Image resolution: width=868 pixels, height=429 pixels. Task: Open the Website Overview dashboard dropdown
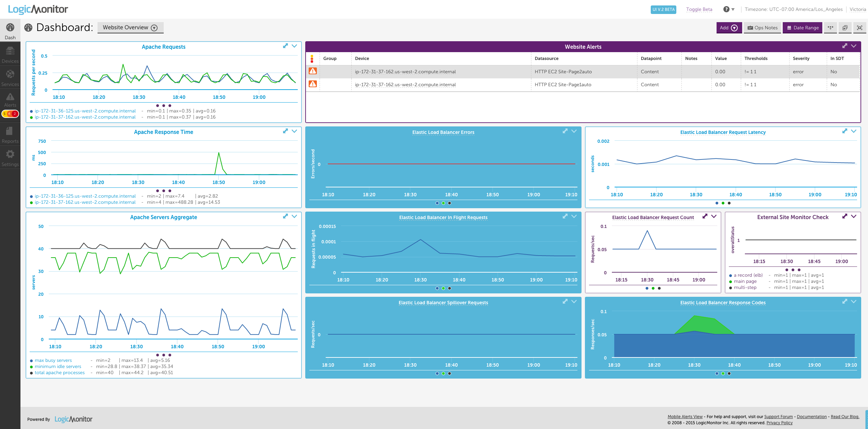(130, 28)
